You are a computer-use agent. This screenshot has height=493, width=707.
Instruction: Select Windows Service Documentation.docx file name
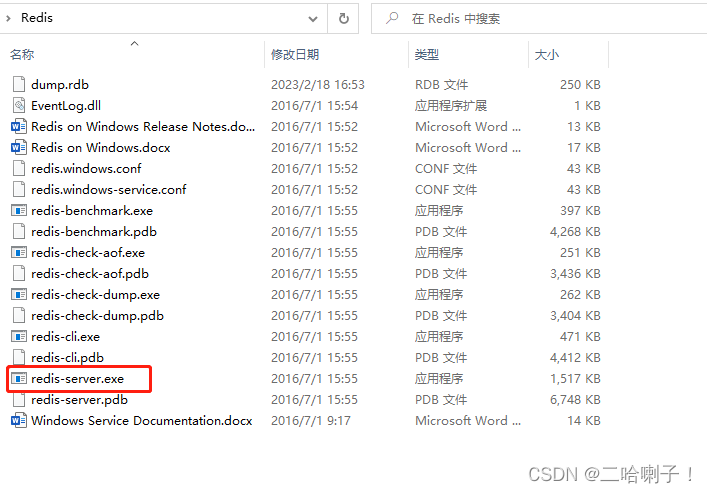(142, 420)
